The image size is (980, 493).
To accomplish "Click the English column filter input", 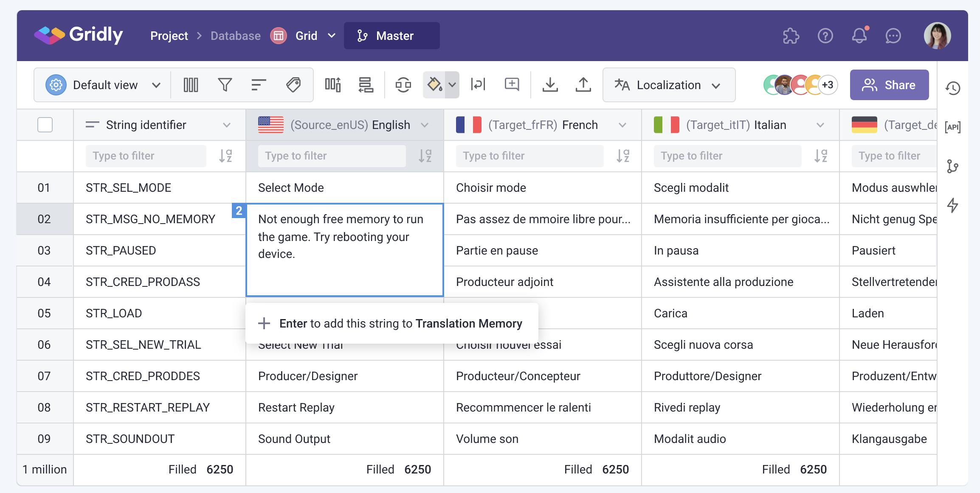I will point(332,156).
